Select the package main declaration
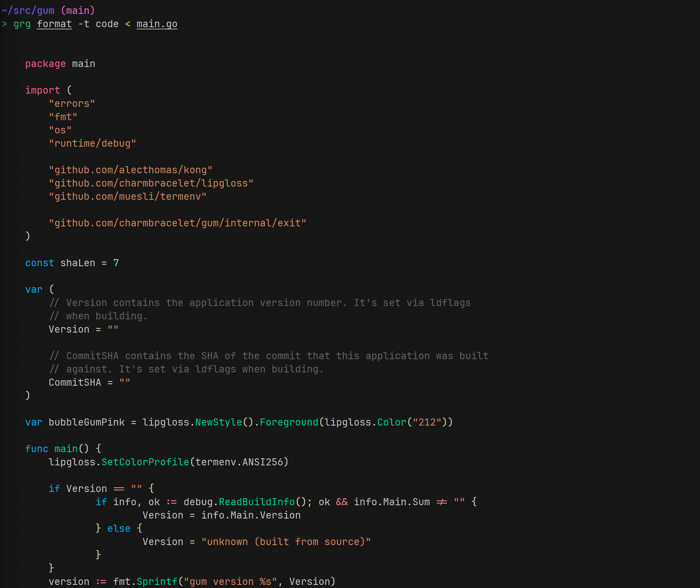700x588 pixels. pos(60,63)
